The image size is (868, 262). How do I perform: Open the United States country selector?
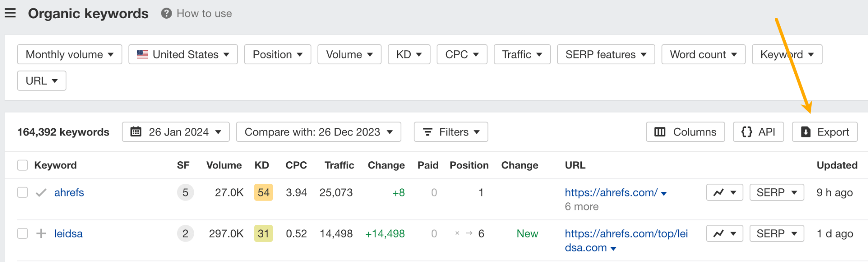(182, 54)
